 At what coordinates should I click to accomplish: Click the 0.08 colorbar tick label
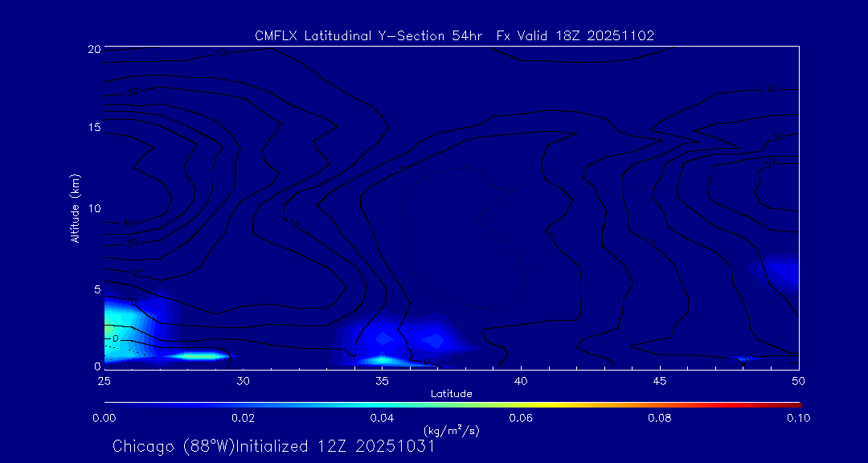pyautogui.click(x=659, y=418)
